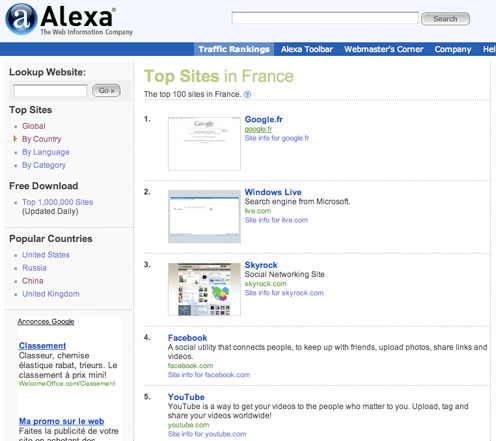Open the Google.fr site thumbnail
Viewport: 496px width, 441px height.
point(204,144)
